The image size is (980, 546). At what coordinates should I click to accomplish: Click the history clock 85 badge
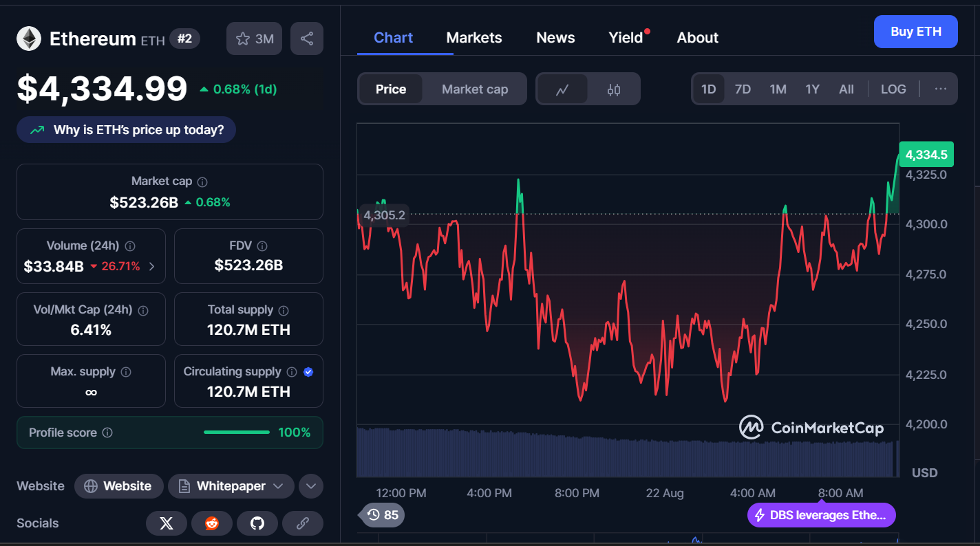382,514
